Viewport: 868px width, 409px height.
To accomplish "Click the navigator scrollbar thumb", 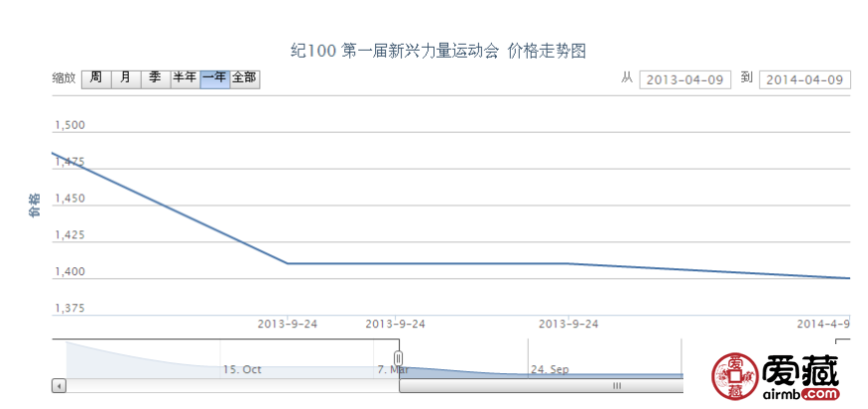I will 542,386.
